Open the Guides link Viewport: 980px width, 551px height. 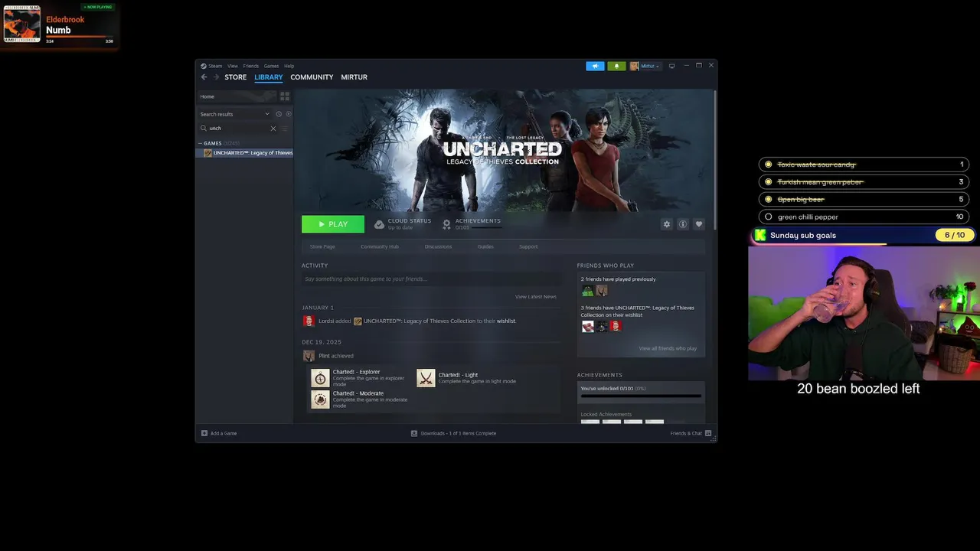(485, 246)
